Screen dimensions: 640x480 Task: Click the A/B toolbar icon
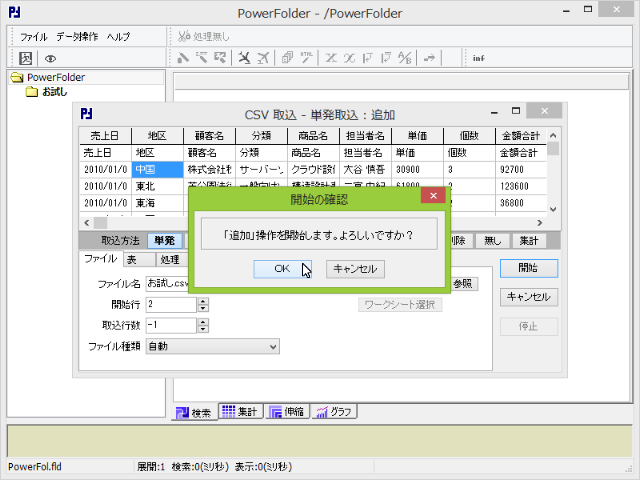(x=404, y=58)
